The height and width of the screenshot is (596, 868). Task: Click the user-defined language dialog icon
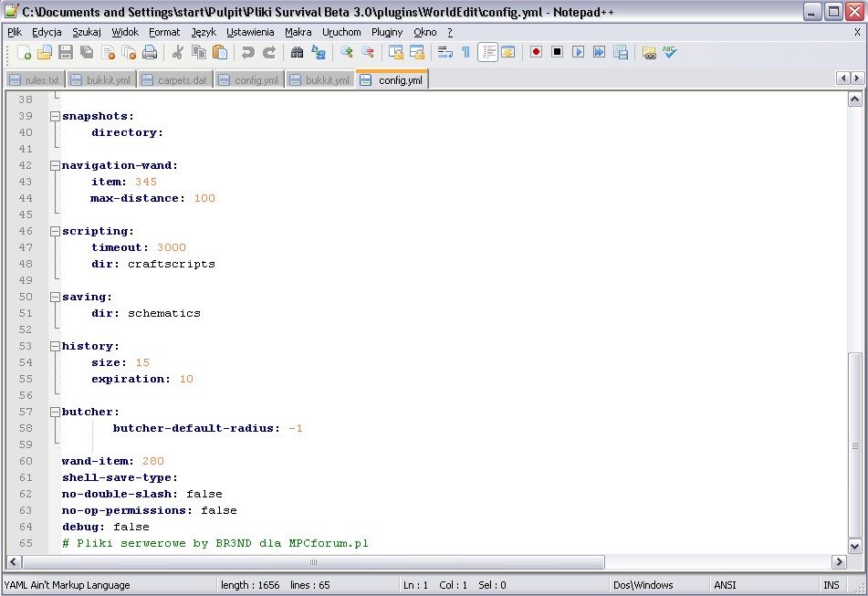coord(507,53)
